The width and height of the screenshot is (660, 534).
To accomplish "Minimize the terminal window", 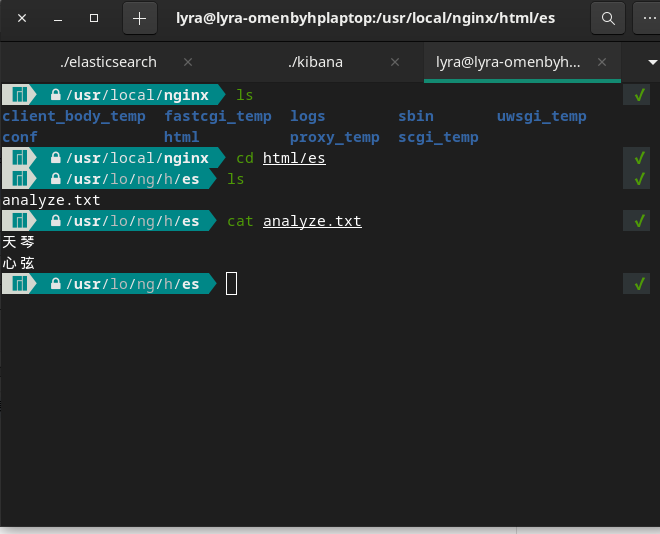I will [x=58, y=18].
